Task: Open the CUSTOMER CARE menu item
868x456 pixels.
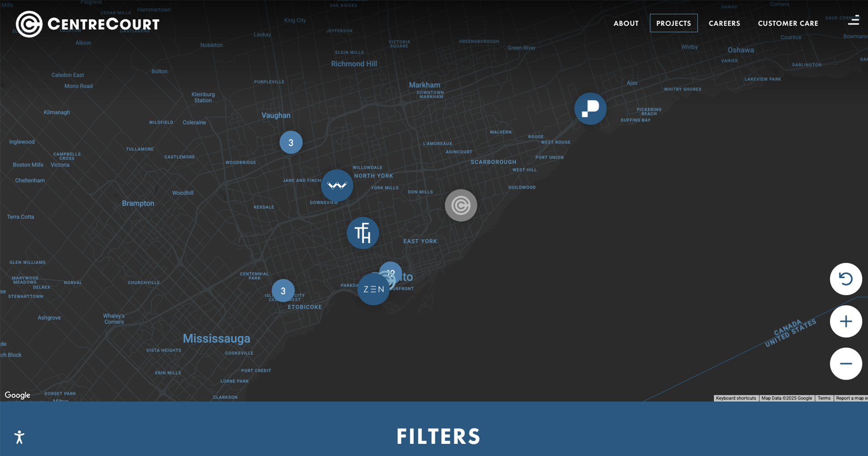Action: pyautogui.click(x=788, y=23)
